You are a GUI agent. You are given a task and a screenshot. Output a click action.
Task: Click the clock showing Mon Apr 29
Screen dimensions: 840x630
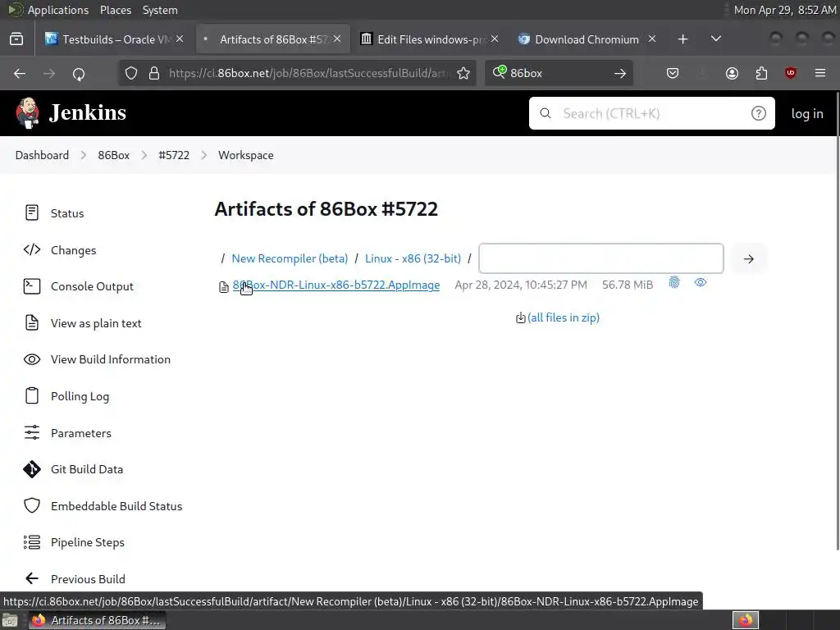point(784,10)
